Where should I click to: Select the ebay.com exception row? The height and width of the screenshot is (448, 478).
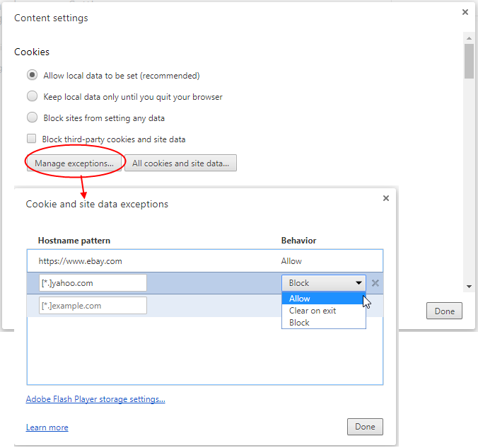205,261
